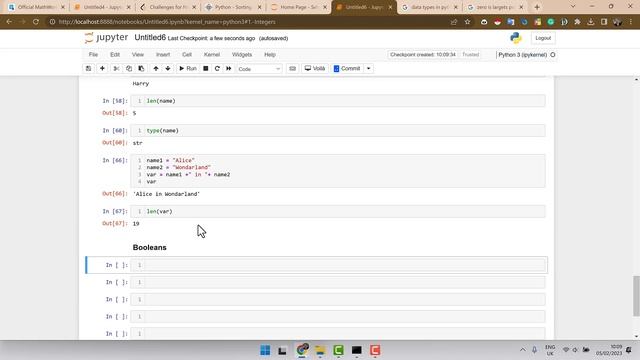Viewport: 640px width, 360px height.
Task: Click the browser address bar URL
Action: tap(167, 22)
